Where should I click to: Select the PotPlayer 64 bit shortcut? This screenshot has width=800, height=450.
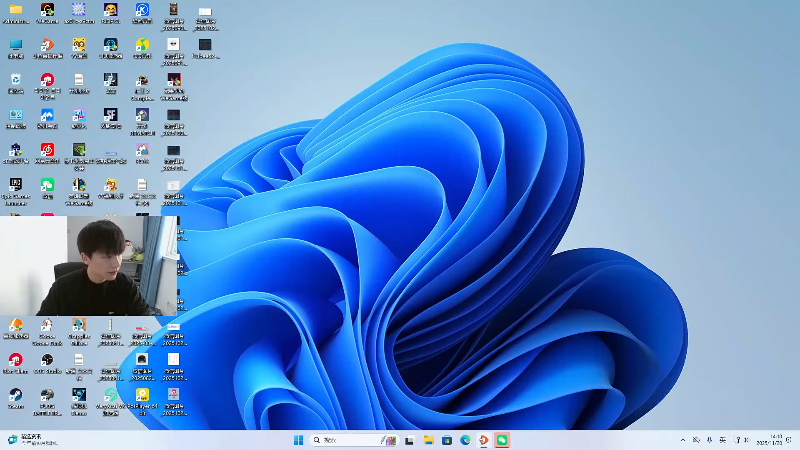(x=142, y=396)
